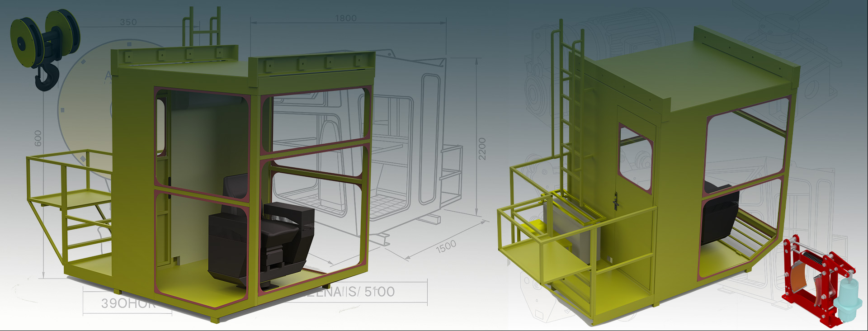Click the stair platform railing on left cabin
The height and width of the screenshot is (331, 868).
tap(68, 181)
